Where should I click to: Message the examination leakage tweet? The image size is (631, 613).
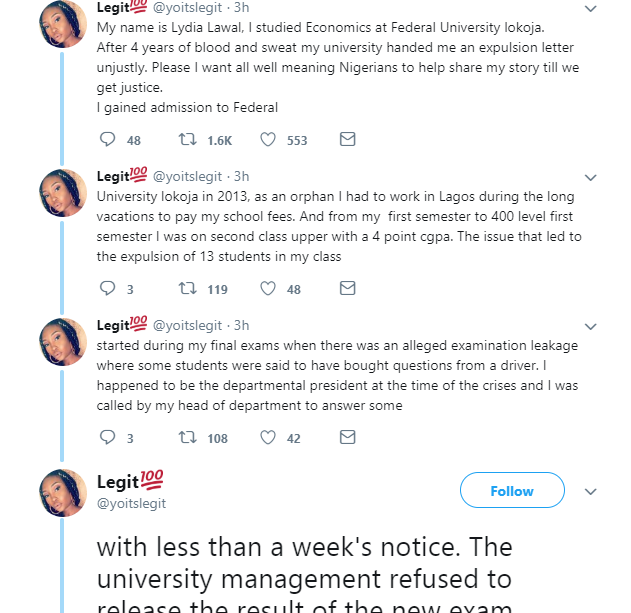(x=347, y=438)
